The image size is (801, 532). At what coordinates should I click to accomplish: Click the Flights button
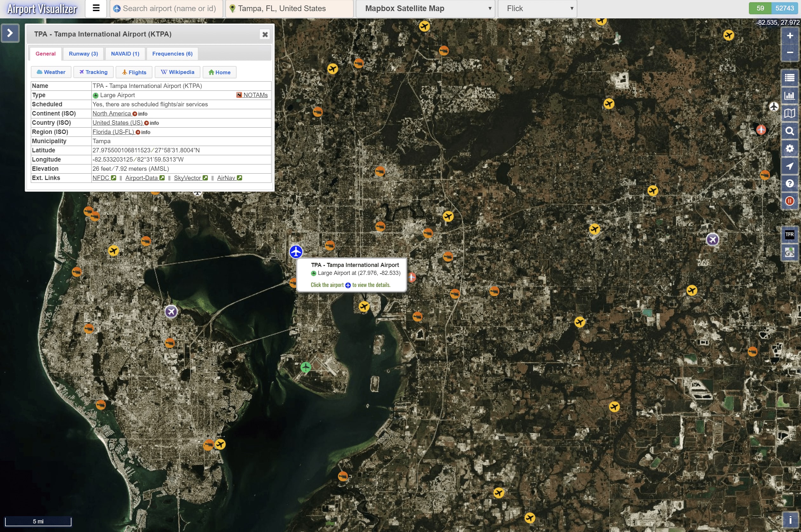(134, 72)
